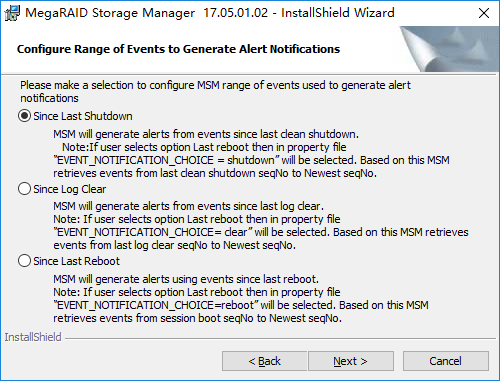
Task: Click version number 17.05.01.02 in title bar
Action: click(x=236, y=13)
